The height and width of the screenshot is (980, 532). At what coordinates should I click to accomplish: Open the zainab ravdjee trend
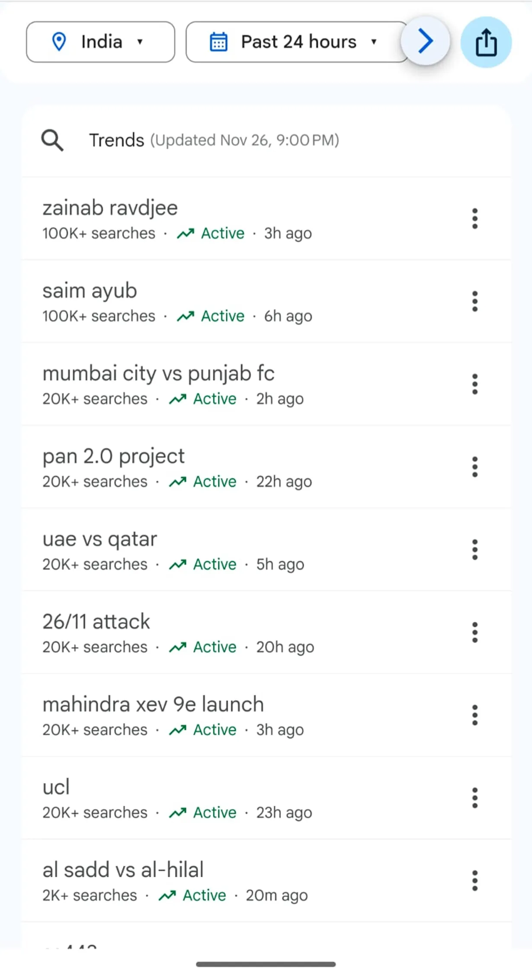tap(110, 208)
